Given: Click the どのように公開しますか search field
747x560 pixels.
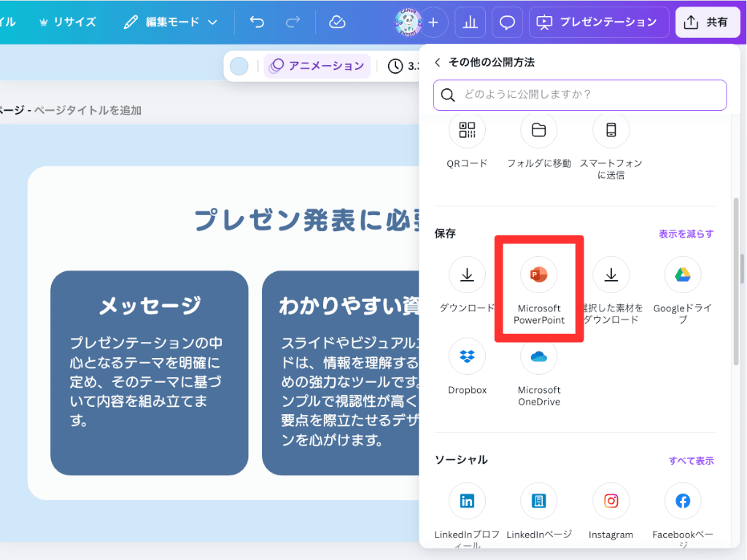Looking at the screenshot, I should (580, 95).
